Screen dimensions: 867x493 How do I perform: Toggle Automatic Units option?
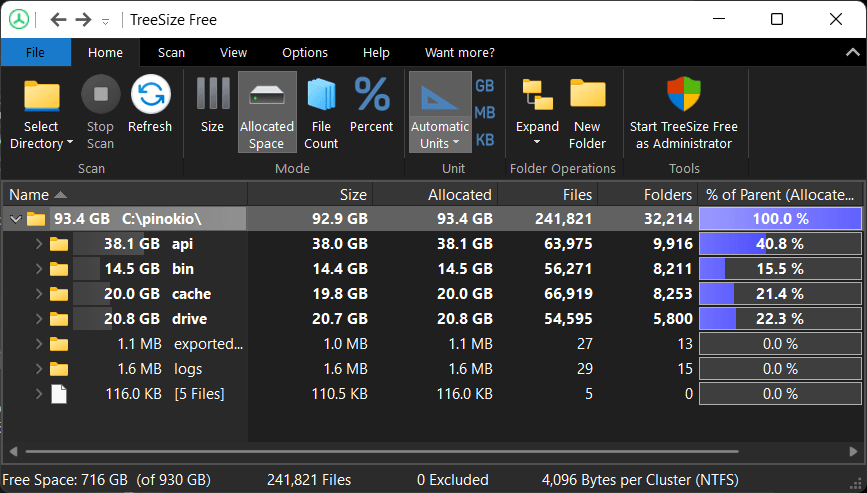(440, 95)
